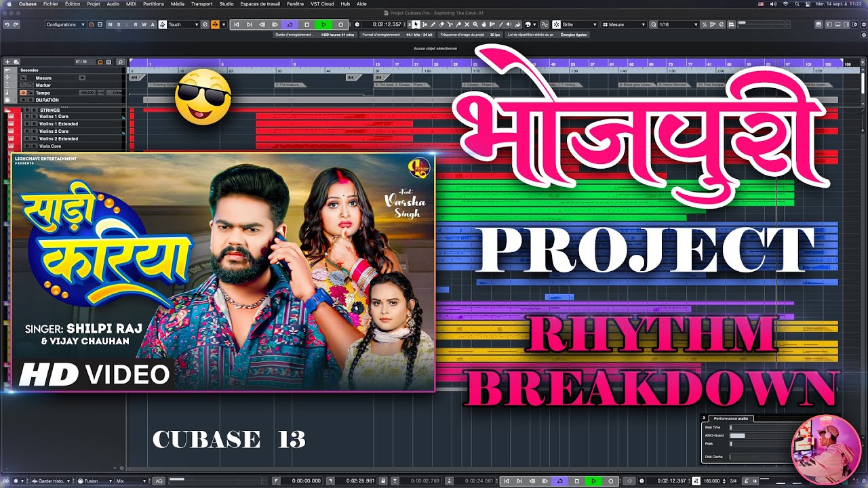The height and width of the screenshot is (488, 868).
Task: Toggle the orange Auto-scroll button
Action: (x=215, y=24)
